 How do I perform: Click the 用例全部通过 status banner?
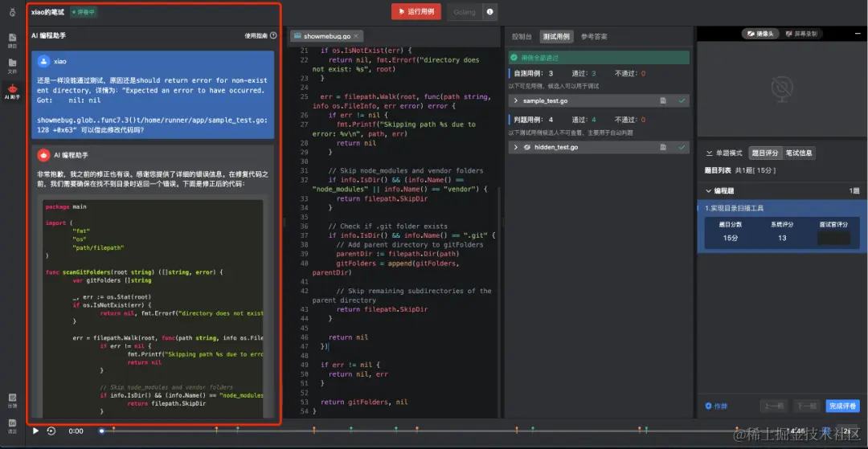[599, 57]
